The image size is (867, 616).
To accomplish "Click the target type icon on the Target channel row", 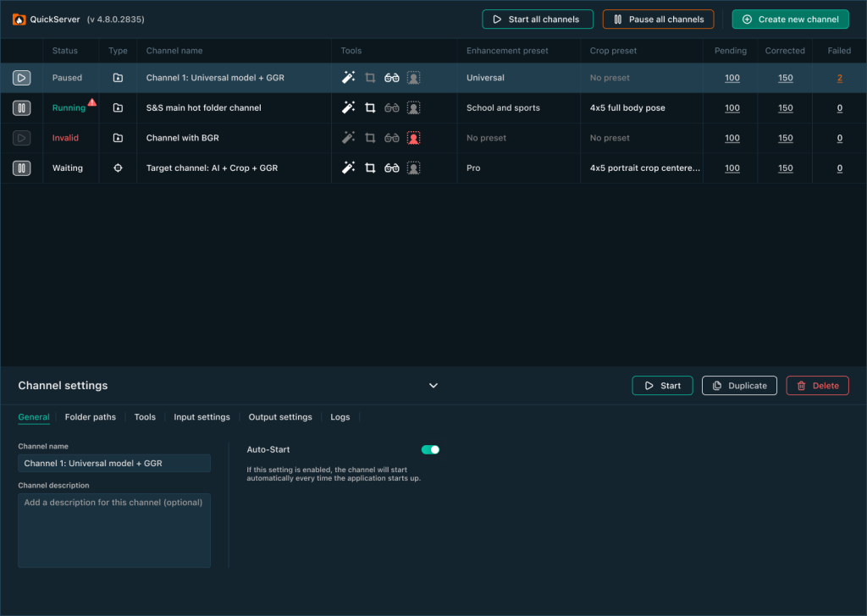I will point(118,168).
